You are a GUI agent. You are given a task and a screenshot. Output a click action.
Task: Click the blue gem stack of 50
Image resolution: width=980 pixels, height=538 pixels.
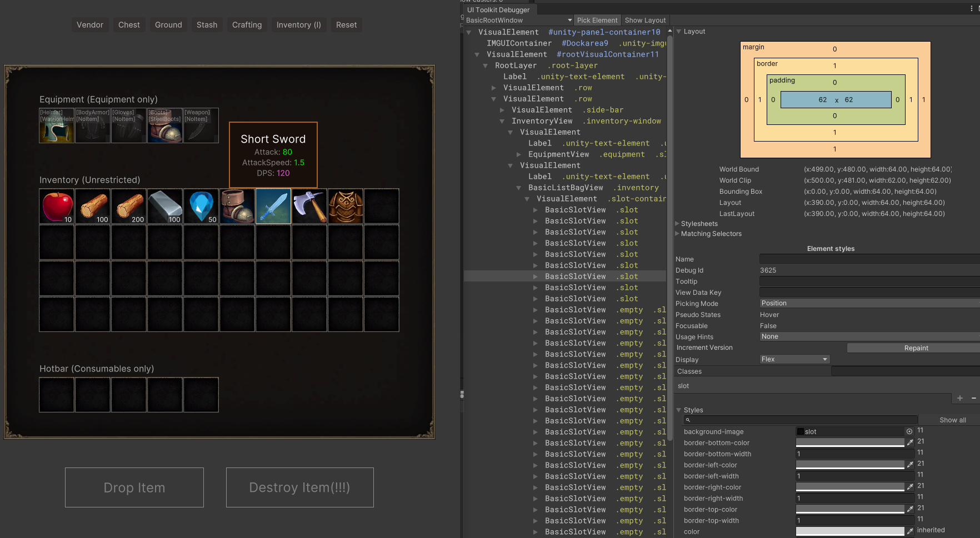tap(201, 206)
